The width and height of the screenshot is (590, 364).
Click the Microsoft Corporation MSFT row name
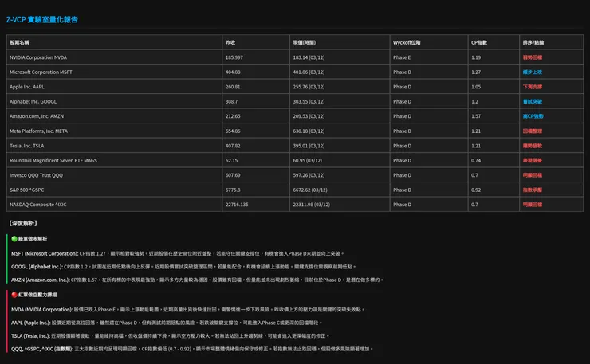coord(41,72)
